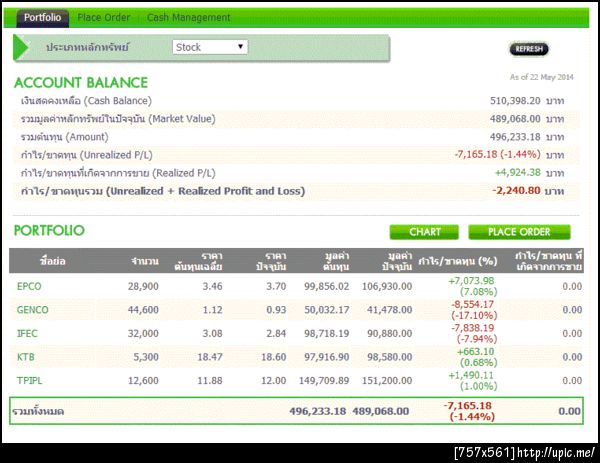This screenshot has width=600, height=463.
Task: Select GENCO quantity 44,600
Action: coord(143,310)
